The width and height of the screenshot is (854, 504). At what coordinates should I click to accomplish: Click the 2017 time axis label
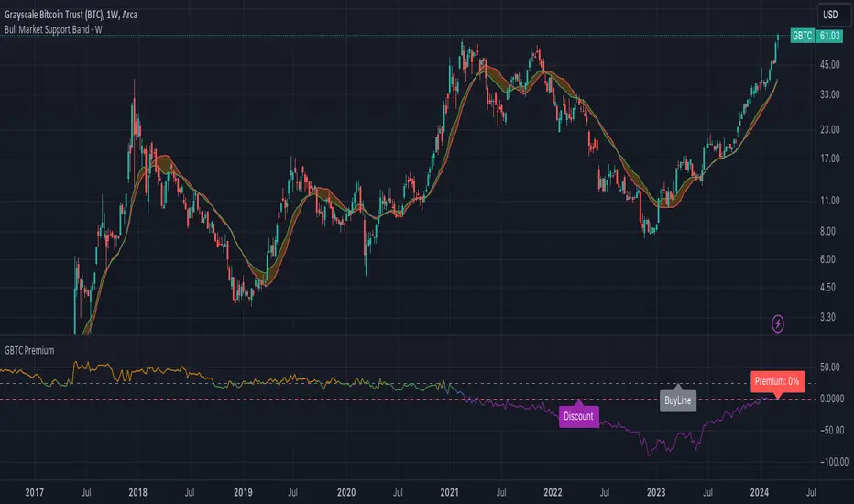[x=34, y=493]
